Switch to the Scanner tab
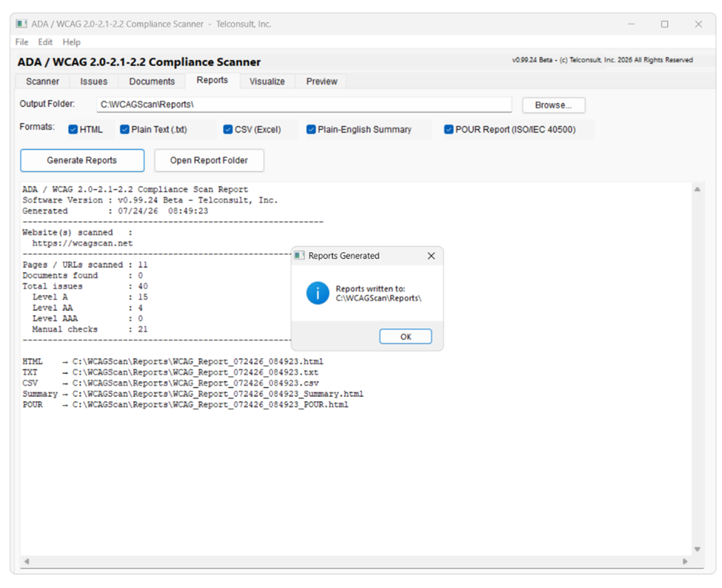The height and width of the screenshot is (588, 722). [x=42, y=81]
